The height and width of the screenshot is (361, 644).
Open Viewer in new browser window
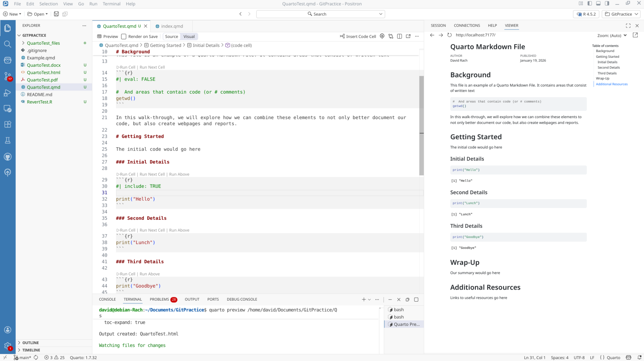[x=635, y=35]
